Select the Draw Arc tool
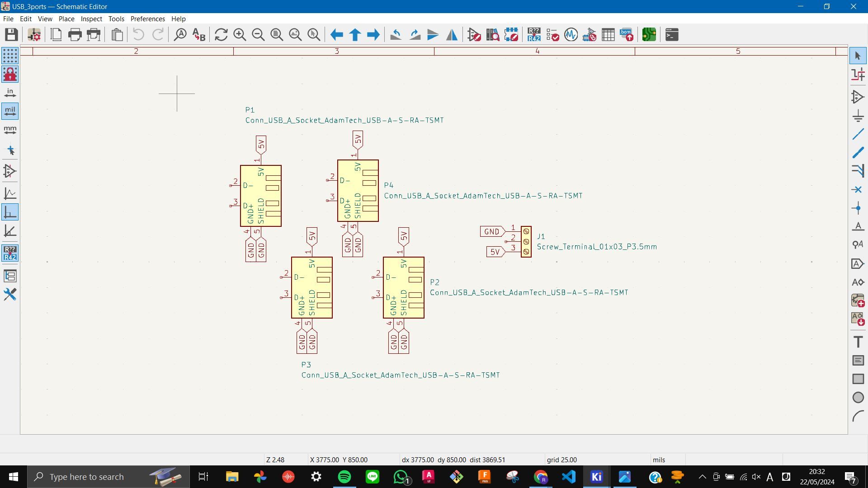868x488 pixels. (x=858, y=416)
